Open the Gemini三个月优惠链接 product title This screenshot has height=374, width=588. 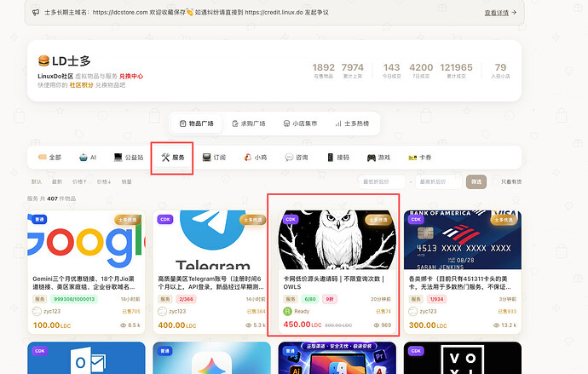point(84,283)
